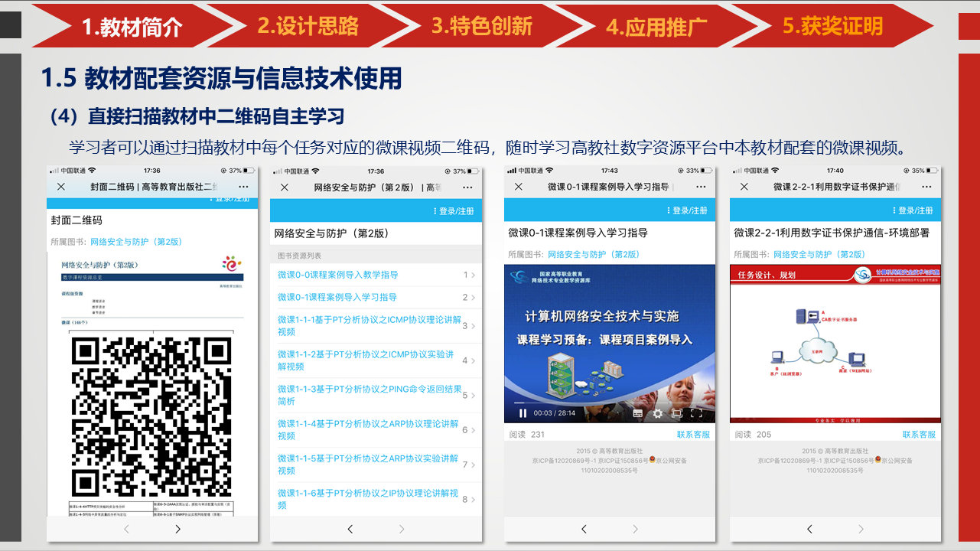Click the 阅读 205 view count
This screenshot has width=980, height=551.
pos(753,435)
